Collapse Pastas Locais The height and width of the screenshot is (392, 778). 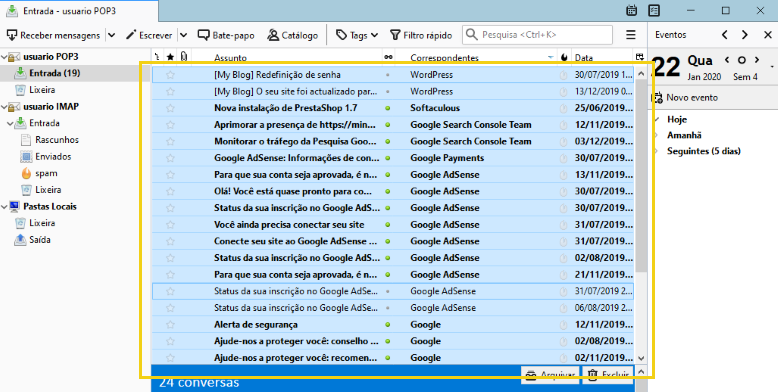click(x=3, y=206)
